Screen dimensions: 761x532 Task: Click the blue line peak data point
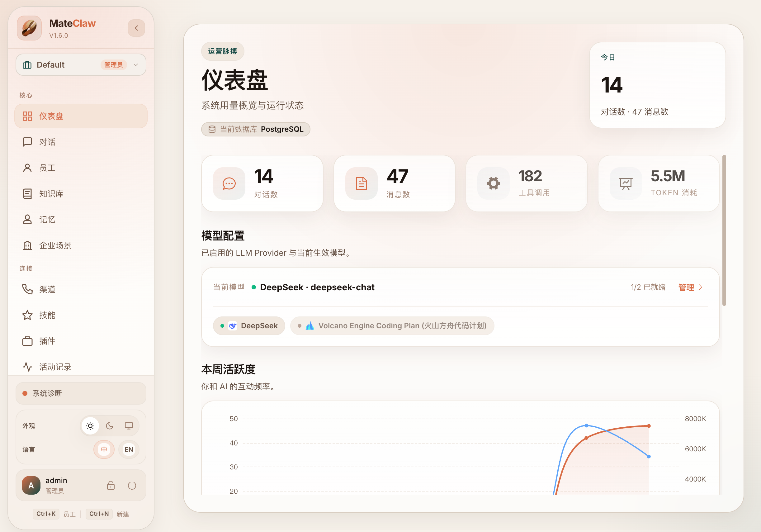tap(586, 425)
